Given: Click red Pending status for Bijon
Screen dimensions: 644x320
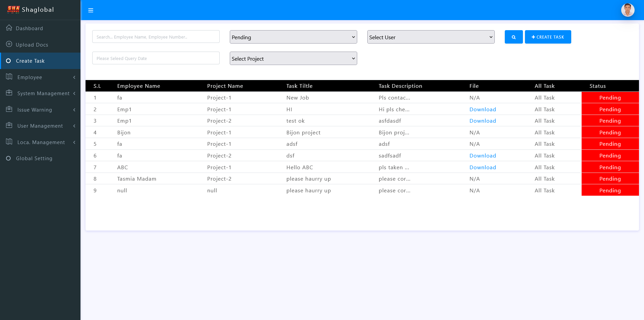Looking at the screenshot, I should tap(610, 132).
